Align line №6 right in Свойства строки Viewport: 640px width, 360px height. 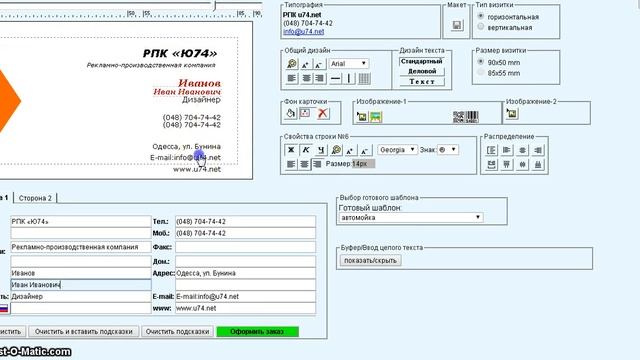pyautogui.click(x=317, y=164)
